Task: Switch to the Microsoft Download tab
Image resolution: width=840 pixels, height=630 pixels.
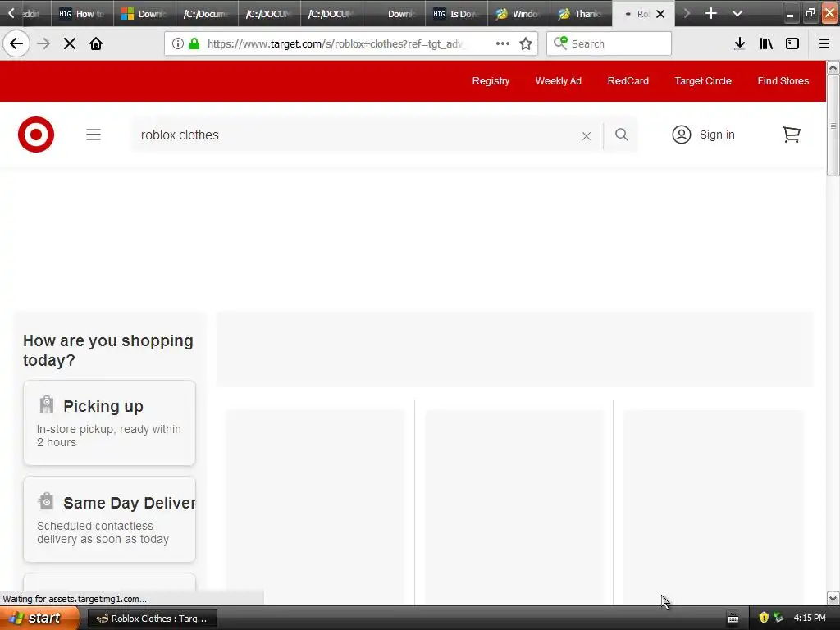Action: click(144, 14)
